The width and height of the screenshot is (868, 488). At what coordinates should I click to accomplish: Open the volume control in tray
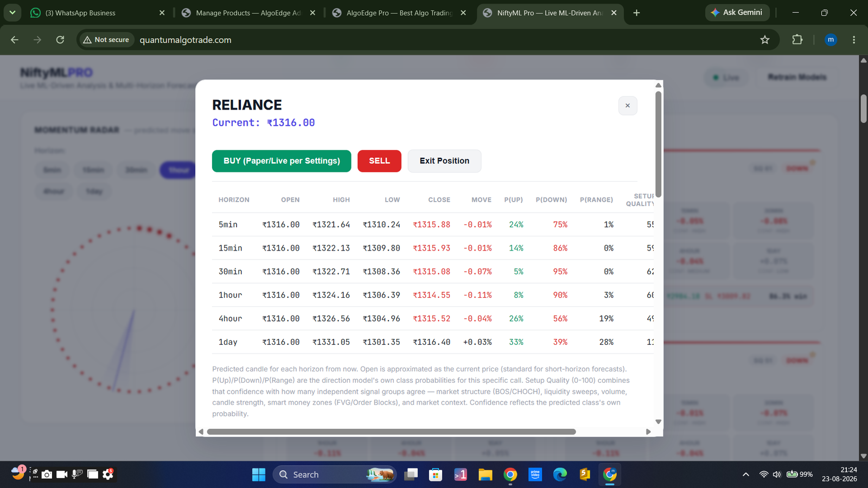[777, 474]
